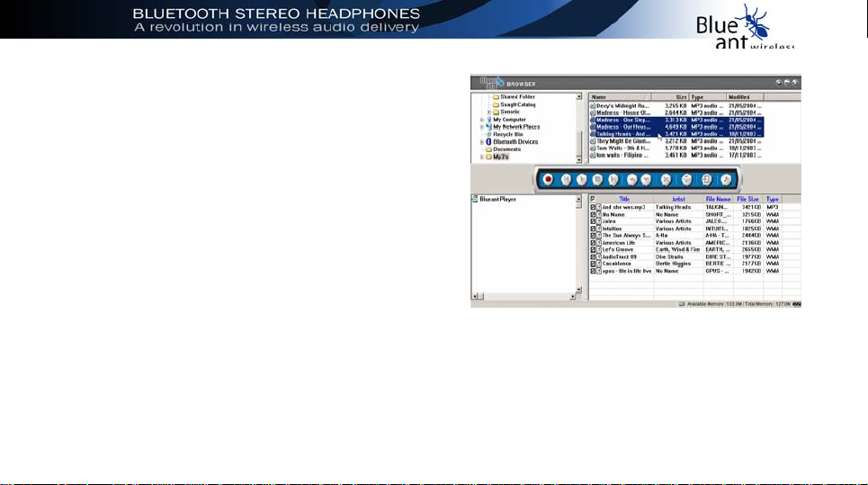Click the scroll left arrow under Blueant Player pane
This screenshot has width=868, height=485.
click(475, 297)
